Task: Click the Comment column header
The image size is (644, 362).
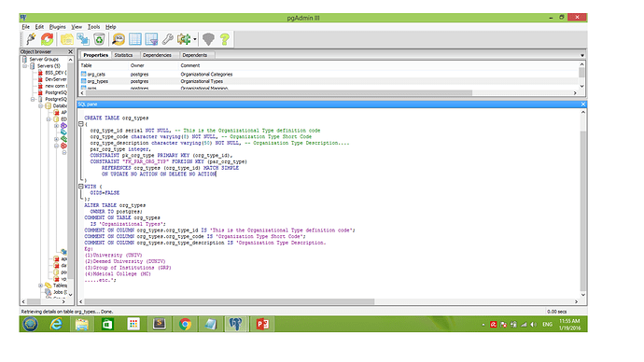Action: point(190,65)
